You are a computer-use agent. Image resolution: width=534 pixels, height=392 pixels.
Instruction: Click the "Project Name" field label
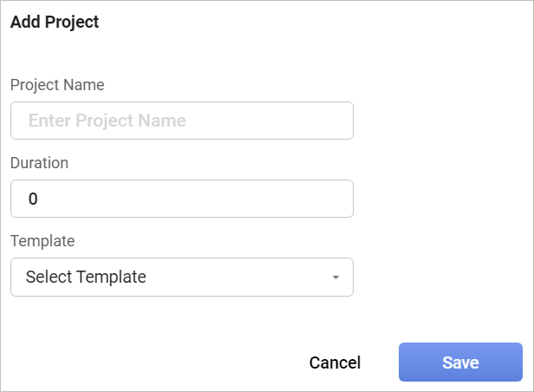[57, 85]
